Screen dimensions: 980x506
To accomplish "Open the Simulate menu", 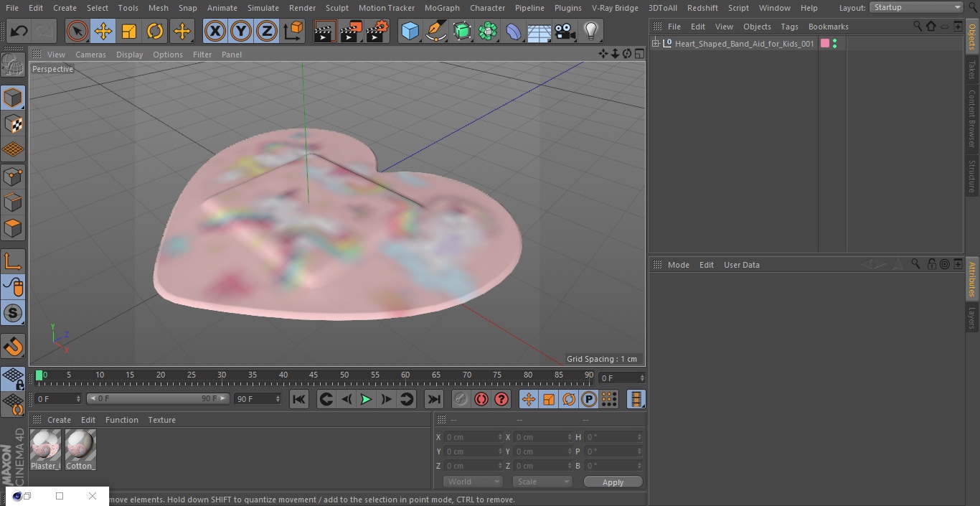I will [x=263, y=8].
